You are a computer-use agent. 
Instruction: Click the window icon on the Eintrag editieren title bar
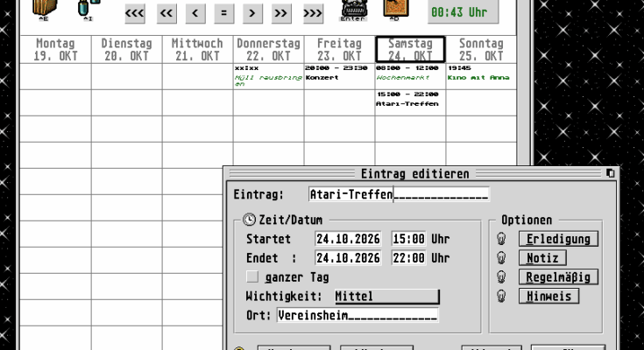tap(611, 173)
